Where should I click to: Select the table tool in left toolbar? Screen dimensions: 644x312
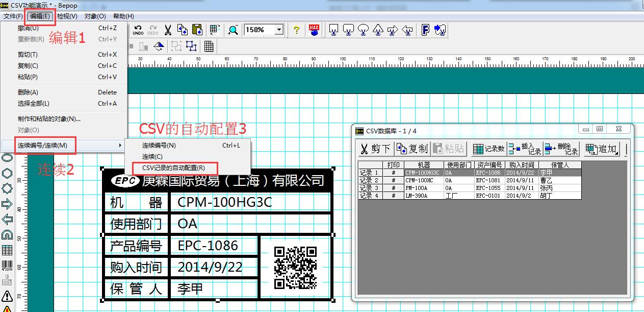coord(7,250)
